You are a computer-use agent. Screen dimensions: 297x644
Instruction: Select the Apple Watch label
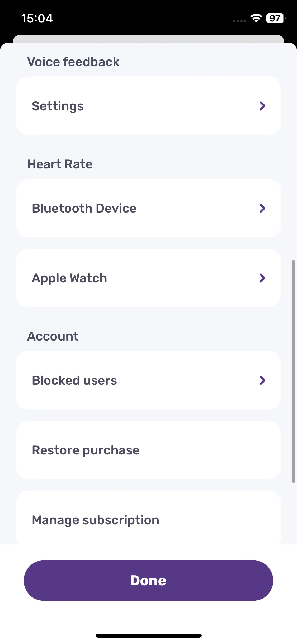pos(69,278)
